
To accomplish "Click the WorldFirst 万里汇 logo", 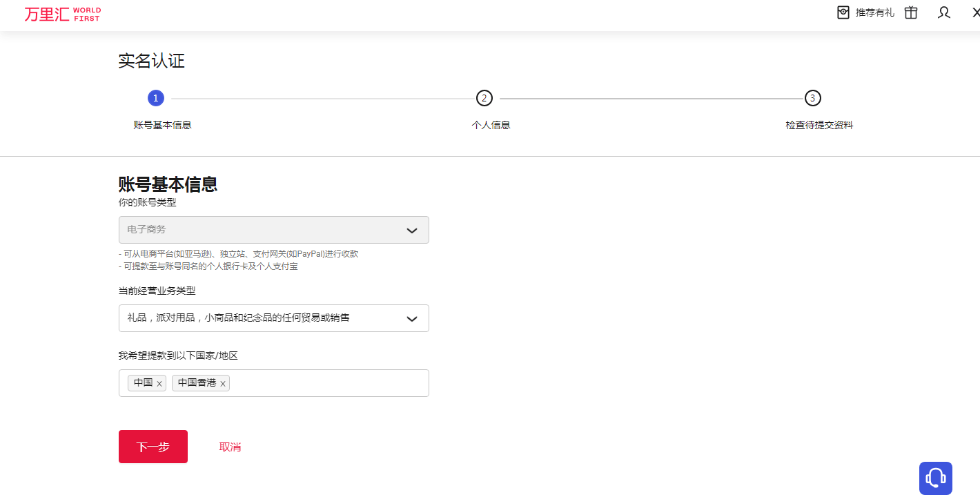I will coord(62,14).
